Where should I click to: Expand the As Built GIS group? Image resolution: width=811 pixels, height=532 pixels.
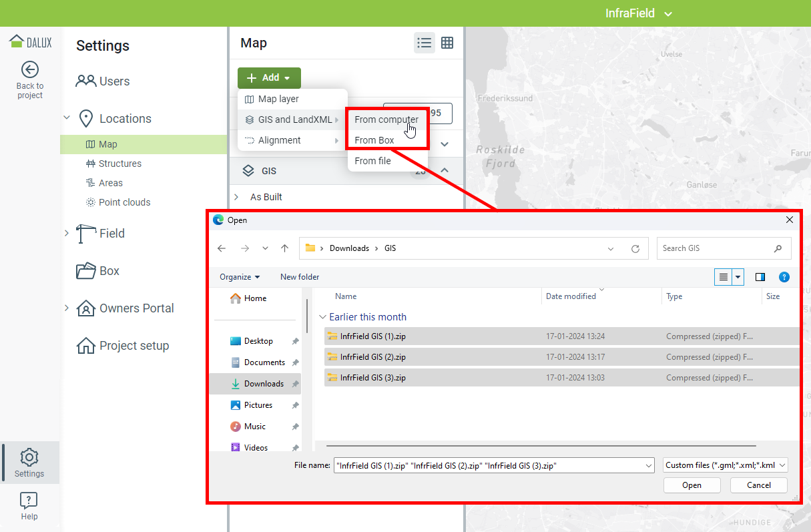coord(236,197)
